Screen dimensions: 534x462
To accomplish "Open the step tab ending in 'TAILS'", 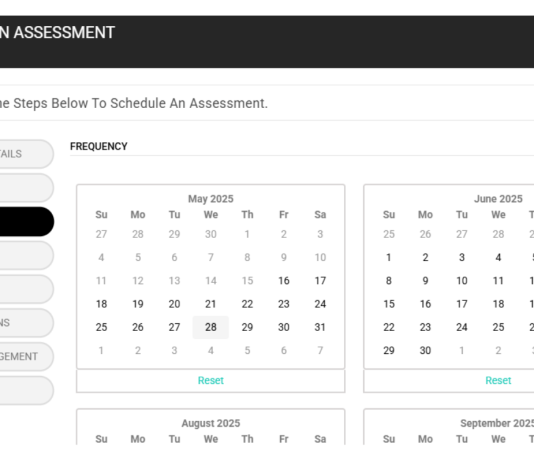I will (x=26, y=154).
